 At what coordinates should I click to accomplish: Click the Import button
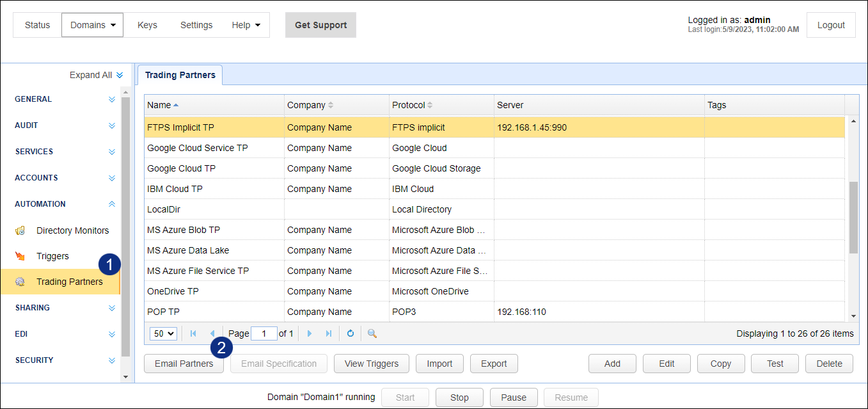tap(439, 364)
